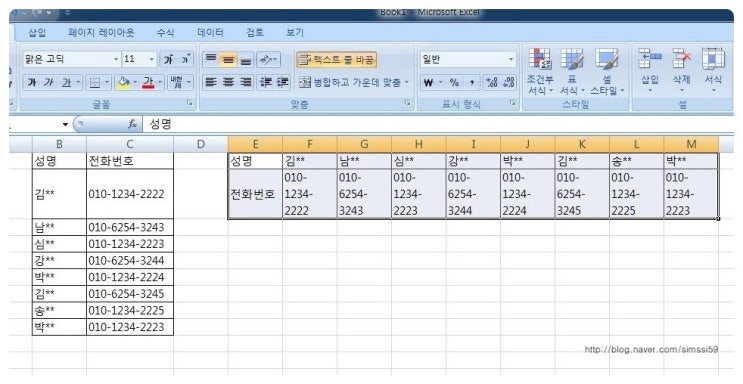Align text to top

pyautogui.click(x=211, y=60)
